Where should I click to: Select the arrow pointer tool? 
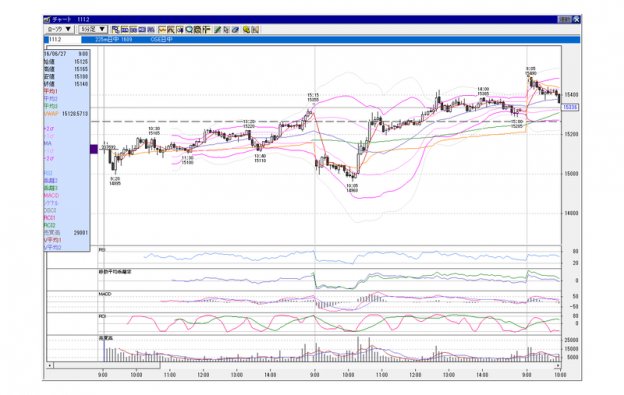226,29
